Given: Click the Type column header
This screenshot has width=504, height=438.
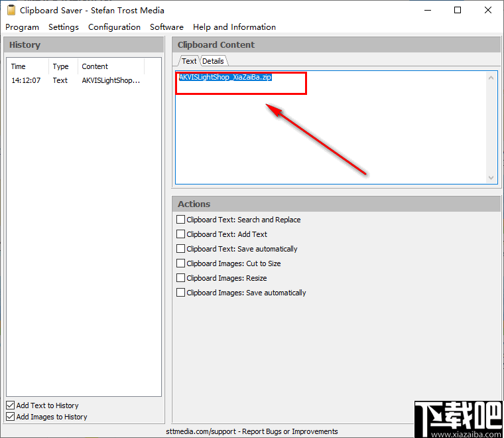Looking at the screenshot, I should [63, 66].
